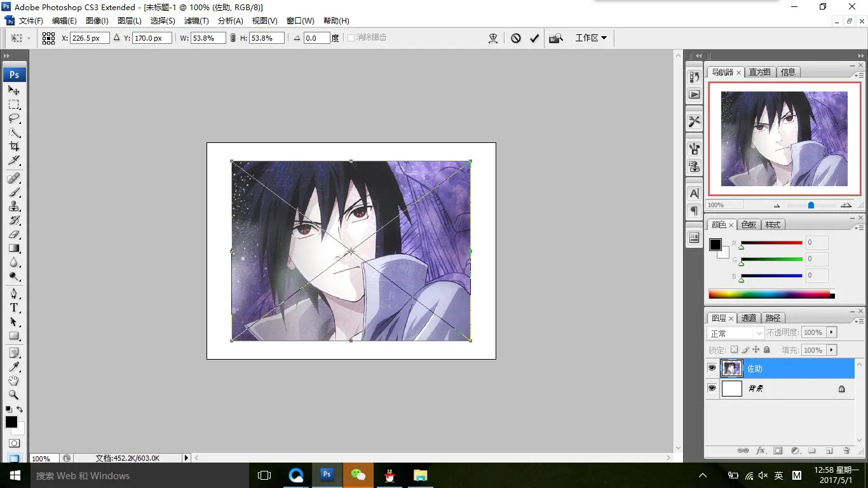Switch to the 直方图 tab
This screenshot has width=868, height=488.
point(759,72)
